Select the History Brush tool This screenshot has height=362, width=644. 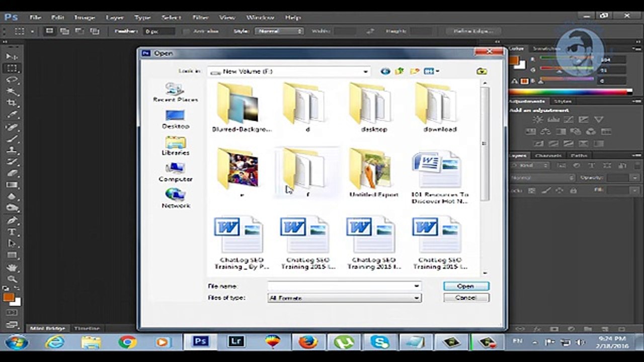12,162
